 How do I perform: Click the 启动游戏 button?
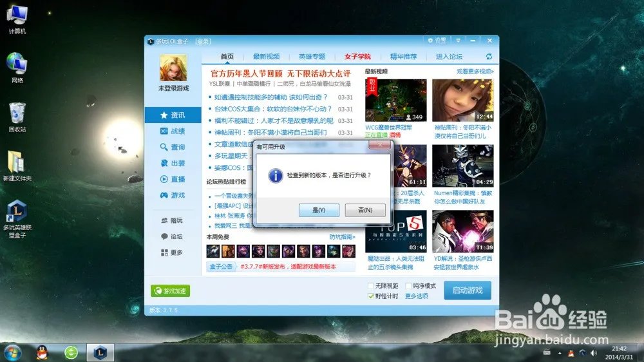[x=468, y=291]
